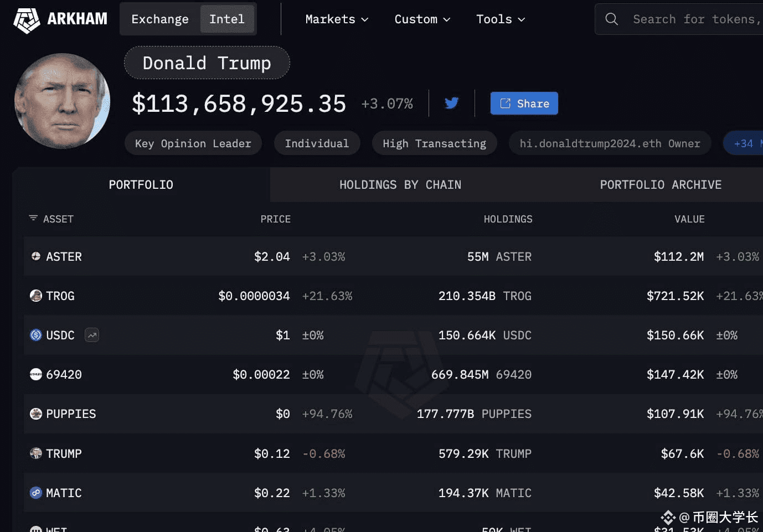Click the 69420 price $0.00022
763x532 pixels.
tap(261, 374)
